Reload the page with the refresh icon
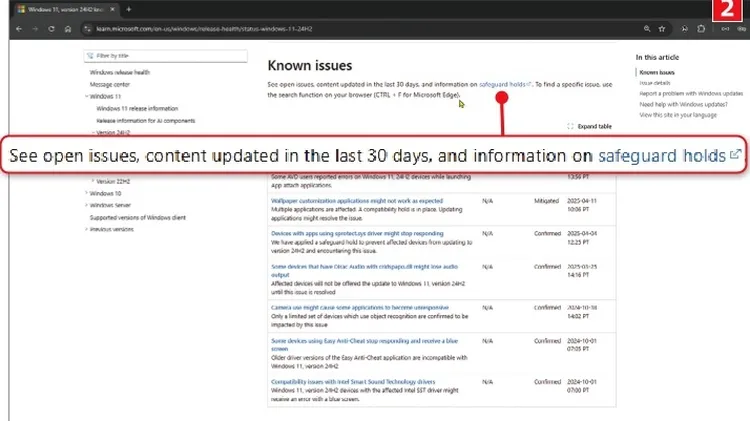750x421 pixels. tap(51, 29)
